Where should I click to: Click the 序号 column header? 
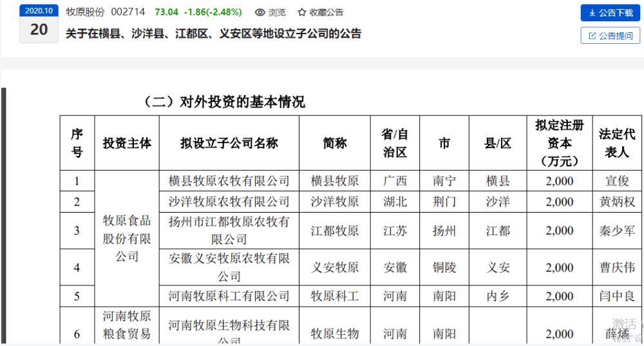pos(77,143)
